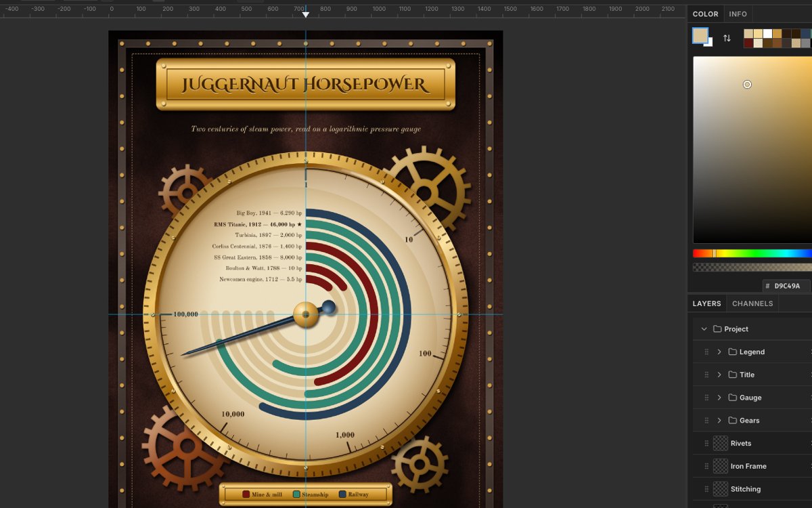Click the guide marker triangle on the top ruler

(306, 14)
